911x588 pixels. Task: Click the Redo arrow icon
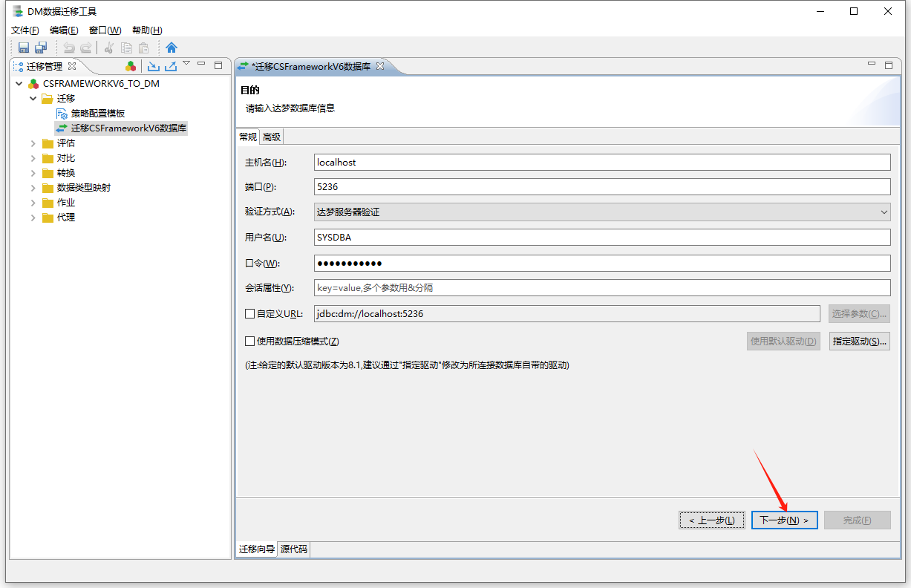[85, 48]
